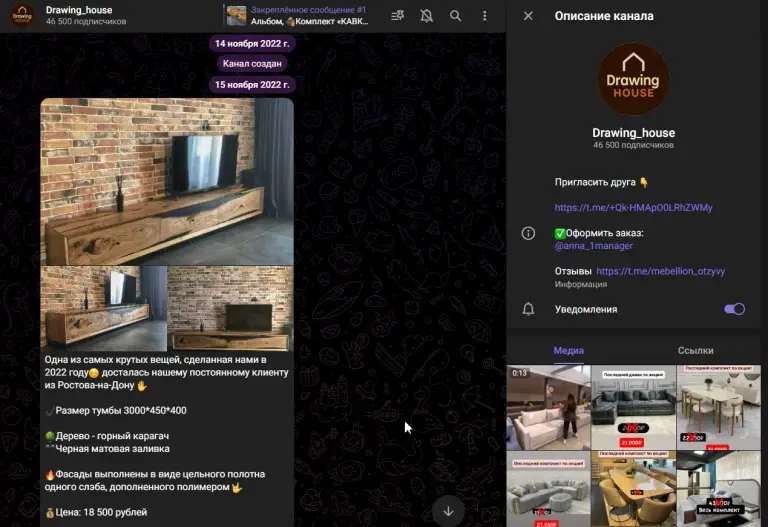Click the 'Оформить заказ:' text
768x527 pixels.
[x=604, y=233]
